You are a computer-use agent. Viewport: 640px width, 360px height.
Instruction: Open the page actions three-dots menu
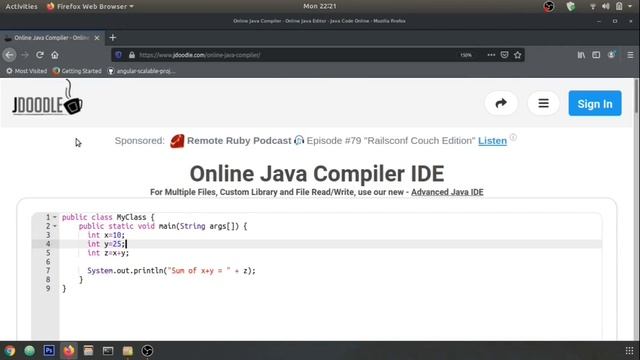coord(491,55)
